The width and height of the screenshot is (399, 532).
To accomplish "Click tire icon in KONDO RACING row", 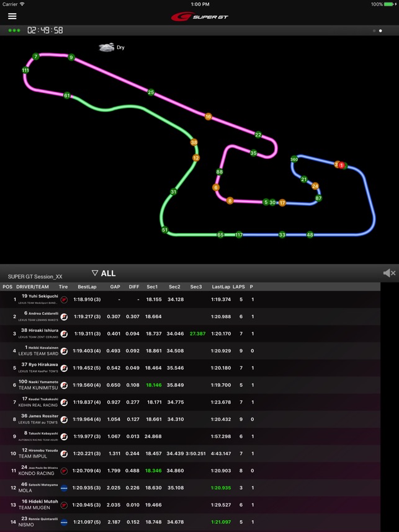I will [x=64, y=471].
